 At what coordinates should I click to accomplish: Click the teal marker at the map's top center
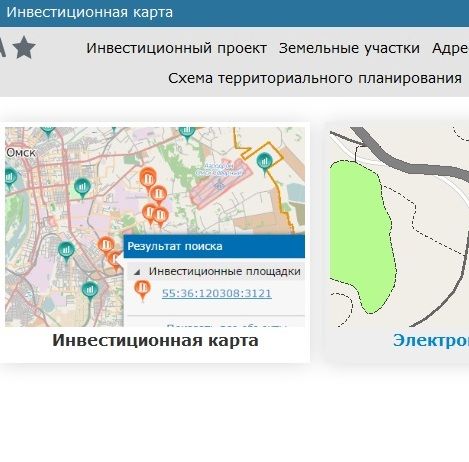pyautogui.click(x=187, y=133)
